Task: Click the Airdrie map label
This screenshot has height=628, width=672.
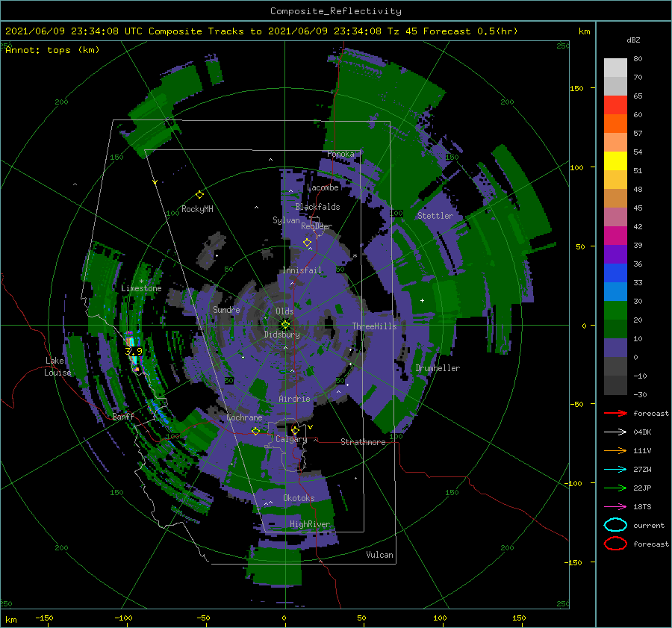Action: [294, 399]
